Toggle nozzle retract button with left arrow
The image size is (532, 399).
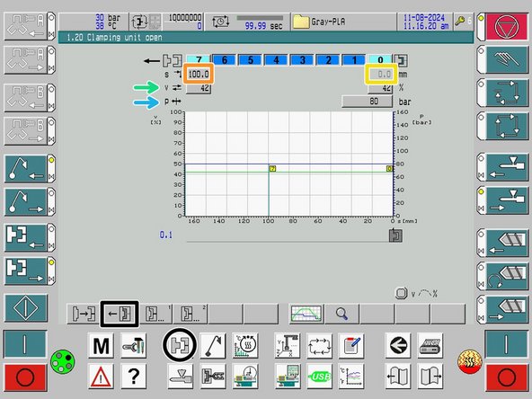pos(507,167)
